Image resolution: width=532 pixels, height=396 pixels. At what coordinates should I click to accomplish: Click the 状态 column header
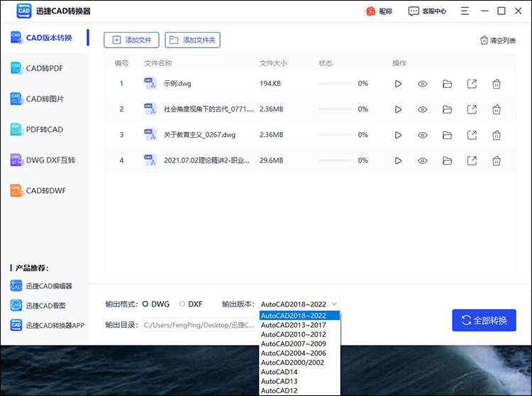click(326, 63)
